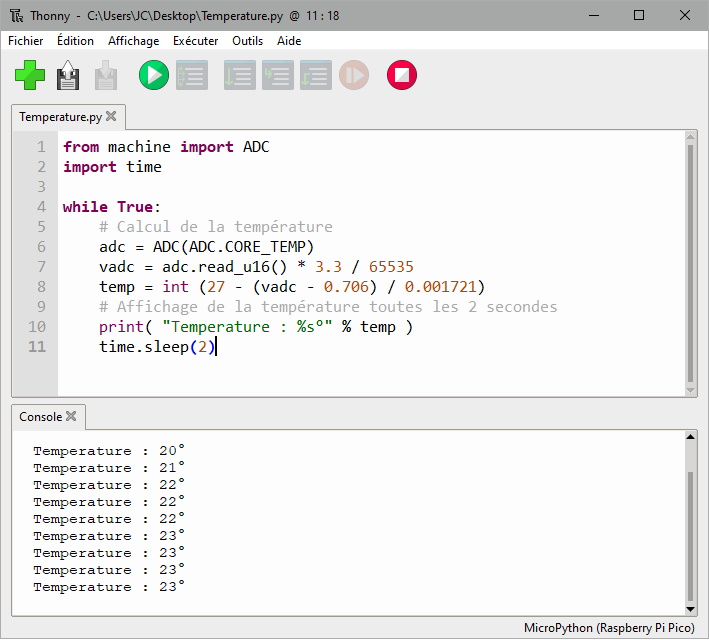The height and width of the screenshot is (640, 709).
Task: Close the Temperature.py editor tab
Action: [111, 116]
